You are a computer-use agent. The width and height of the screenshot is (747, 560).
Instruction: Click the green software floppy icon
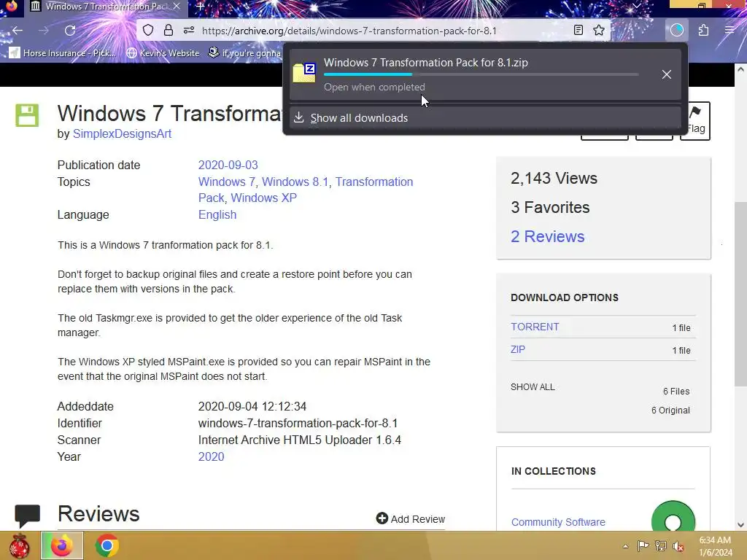[x=27, y=115]
